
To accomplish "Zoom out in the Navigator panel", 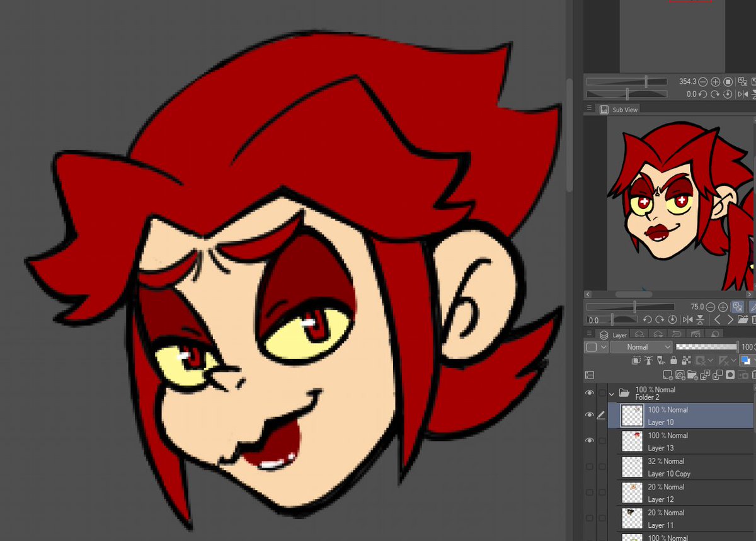I will pos(704,82).
